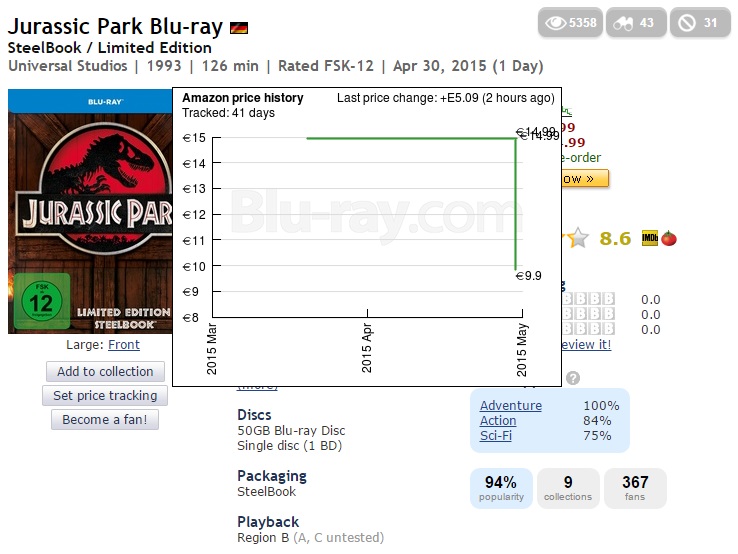Click the gray rating star
Viewport: 738px width, 554px height.
tap(578, 238)
